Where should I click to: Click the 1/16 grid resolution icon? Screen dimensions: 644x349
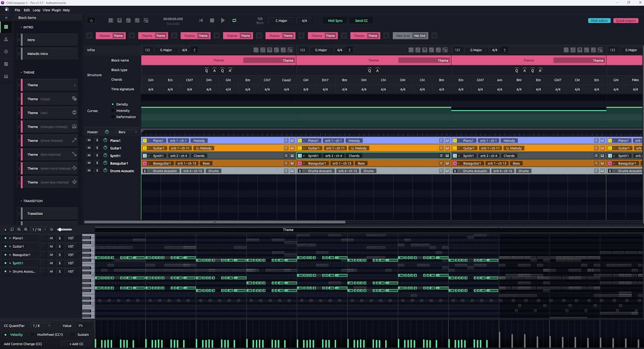coord(36,229)
